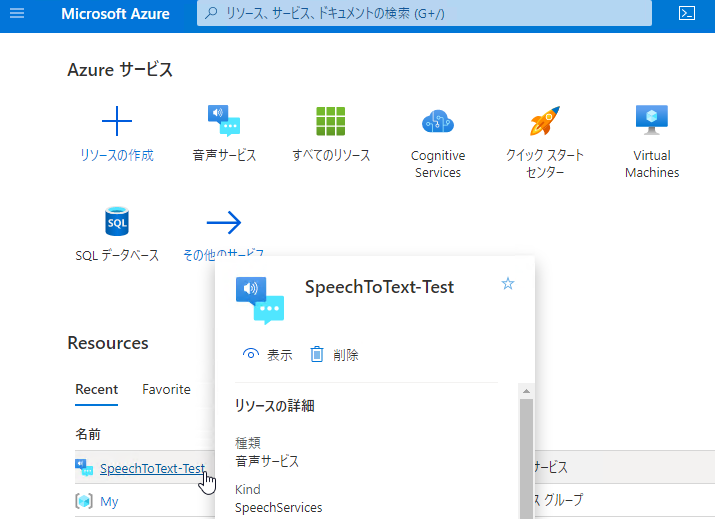Click the リソースの詳細 heading
This screenshot has width=715, height=519.
[x=275, y=405]
